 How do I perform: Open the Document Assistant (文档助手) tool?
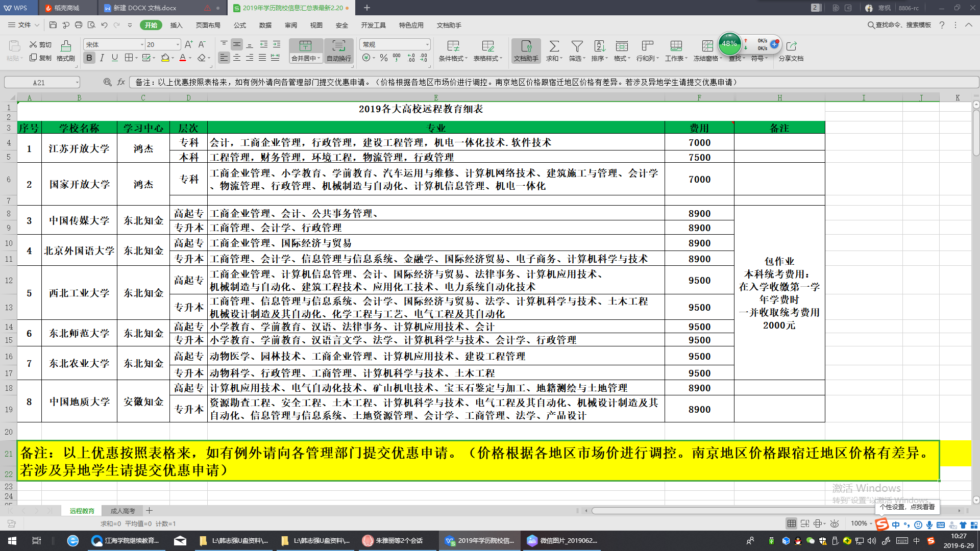526,51
